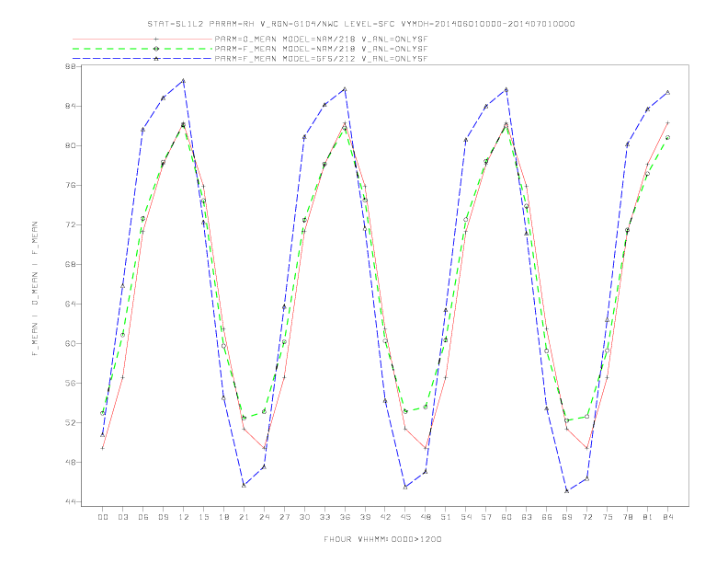The image size is (728, 563).
Task: Click the blue GFS triangle marker at hour 69 minimum
Action: [567, 490]
